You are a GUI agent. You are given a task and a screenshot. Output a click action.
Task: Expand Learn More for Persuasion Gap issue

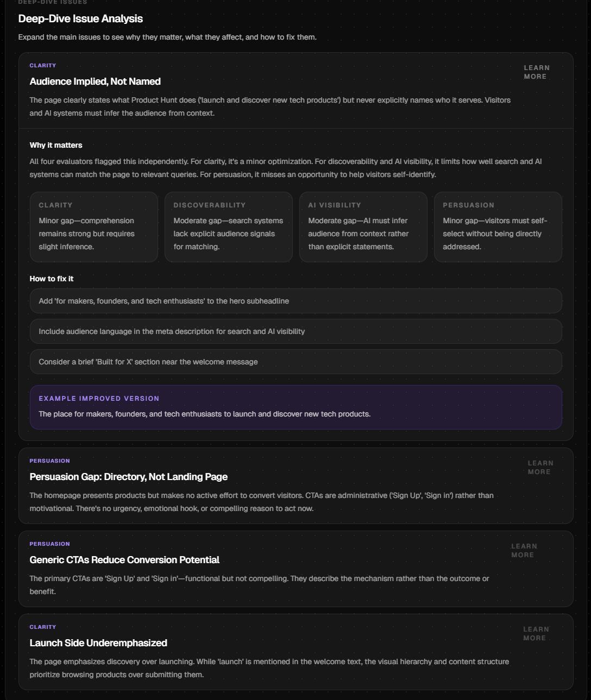(540, 468)
